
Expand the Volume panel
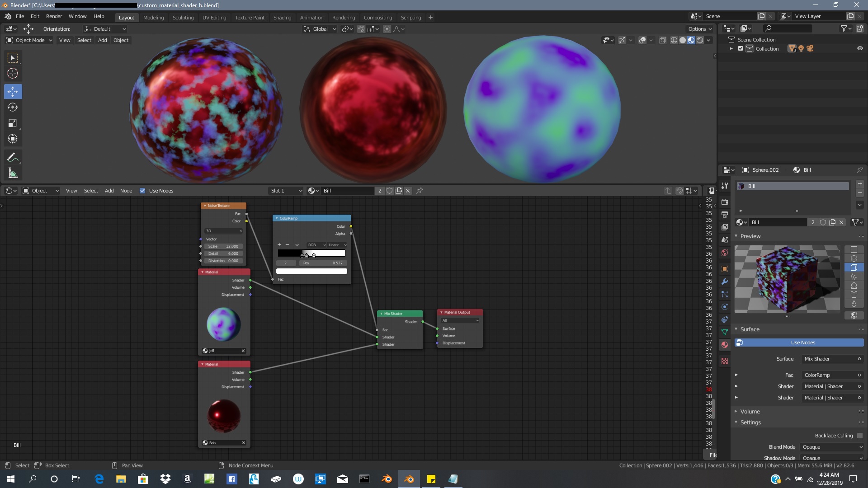pyautogui.click(x=750, y=412)
